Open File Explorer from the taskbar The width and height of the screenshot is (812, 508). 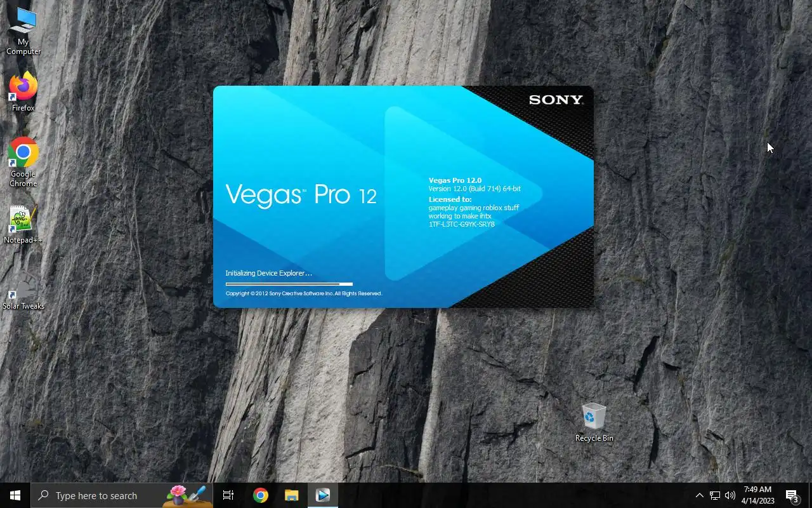pos(291,495)
